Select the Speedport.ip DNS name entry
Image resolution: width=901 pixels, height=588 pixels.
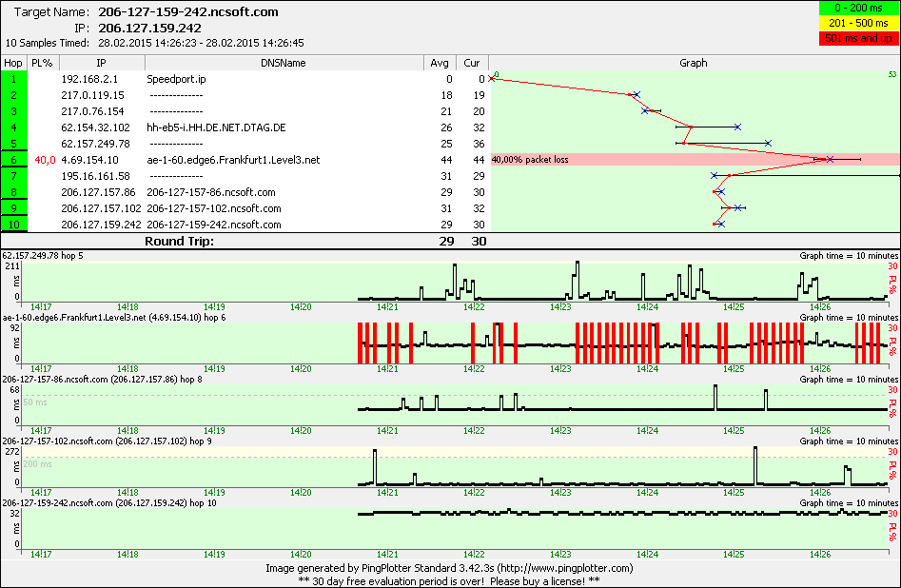(x=176, y=80)
